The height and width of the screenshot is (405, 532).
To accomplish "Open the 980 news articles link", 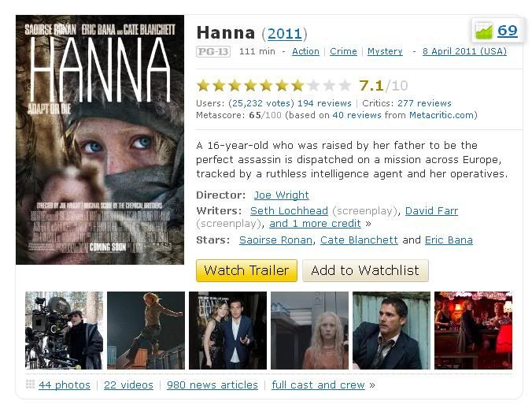I will pos(212,385).
